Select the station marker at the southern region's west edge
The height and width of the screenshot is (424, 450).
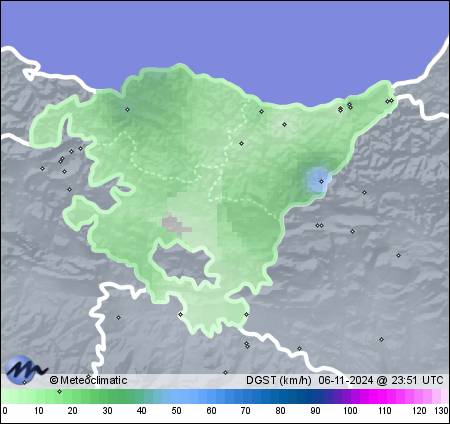pos(180,314)
